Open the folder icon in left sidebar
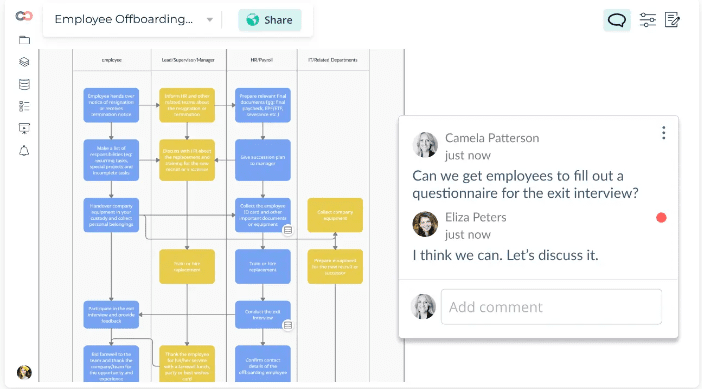Image resolution: width=702 pixels, height=389 pixels. (x=24, y=40)
